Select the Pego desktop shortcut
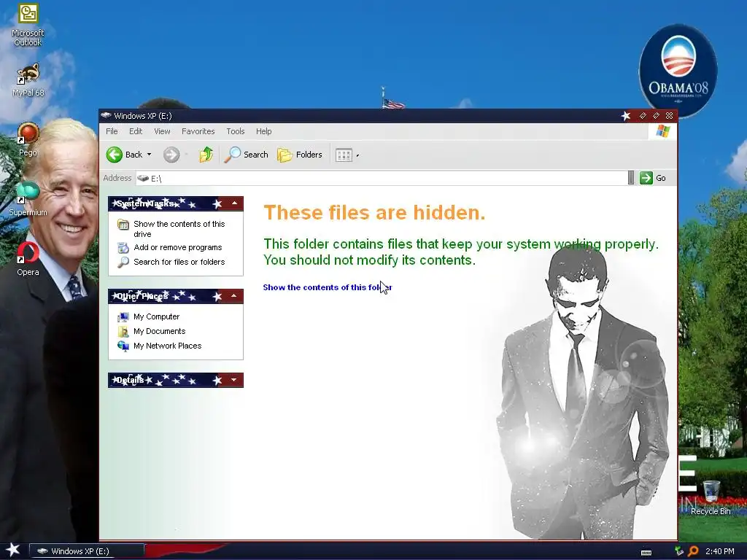This screenshot has height=560, width=747. click(28, 139)
